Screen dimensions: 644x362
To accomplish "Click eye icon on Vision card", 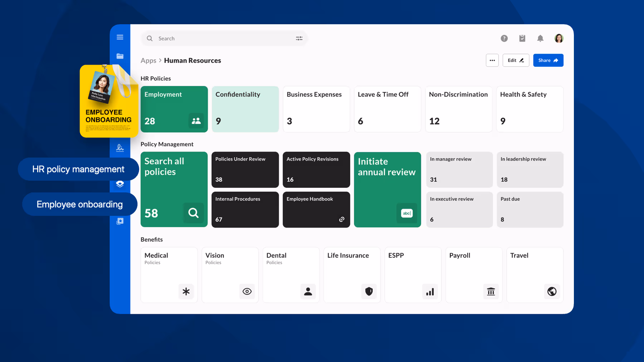I will 247,292.
